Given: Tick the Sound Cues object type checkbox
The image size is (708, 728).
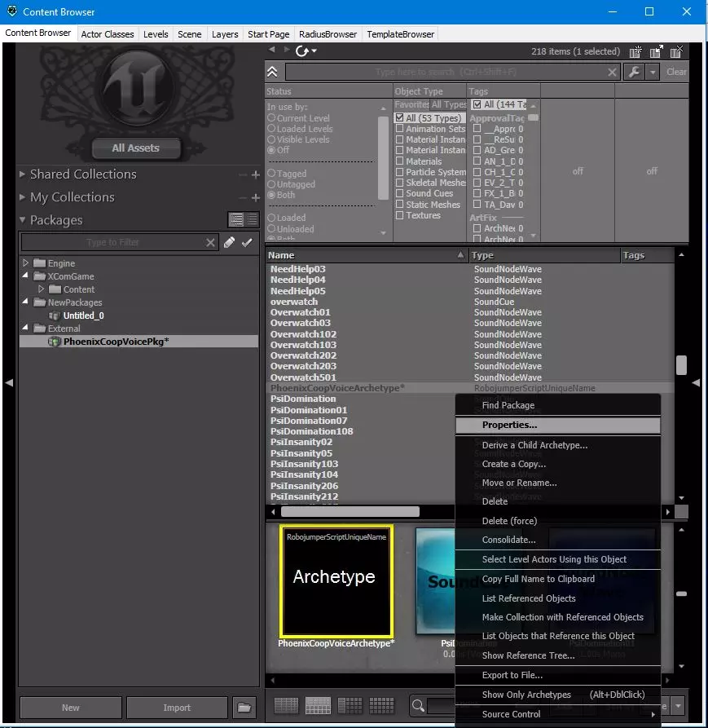Looking at the screenshot, I should [399, 193].
